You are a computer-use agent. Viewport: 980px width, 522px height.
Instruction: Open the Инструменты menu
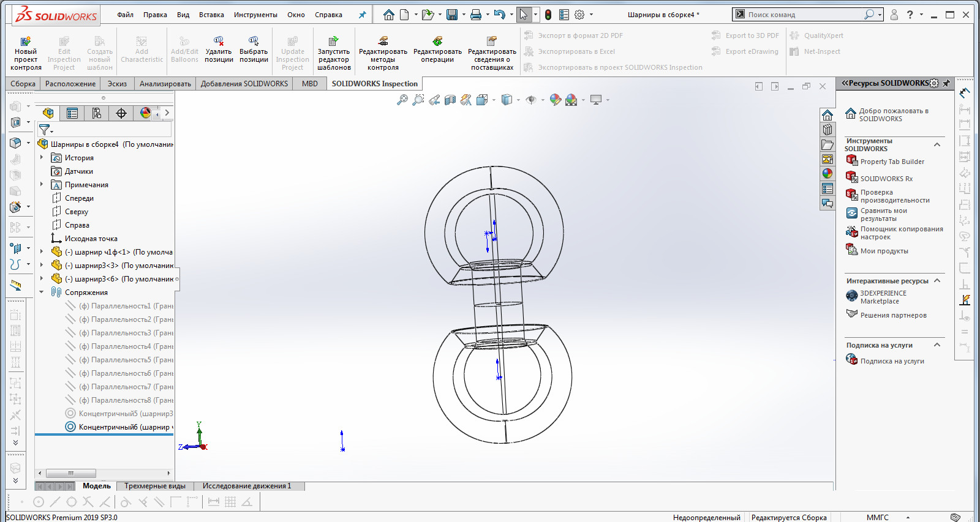click(x=255, y=15)
